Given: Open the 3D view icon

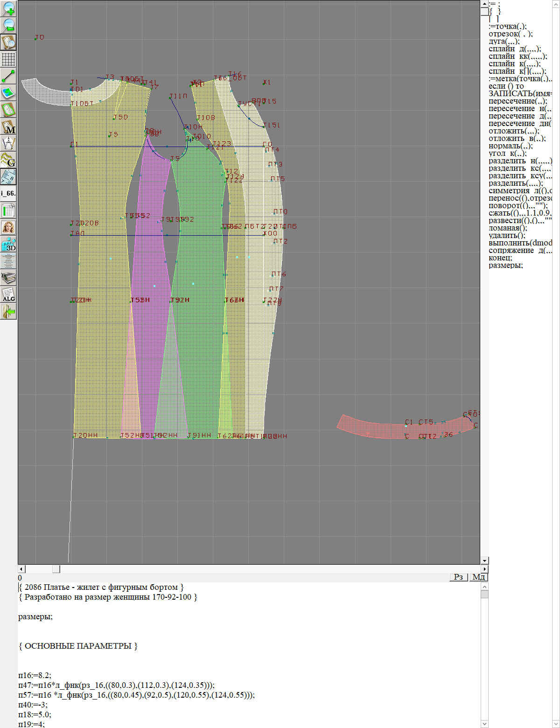Looking at the screenshot, I should pyautogui.click(x=8, y=244).
